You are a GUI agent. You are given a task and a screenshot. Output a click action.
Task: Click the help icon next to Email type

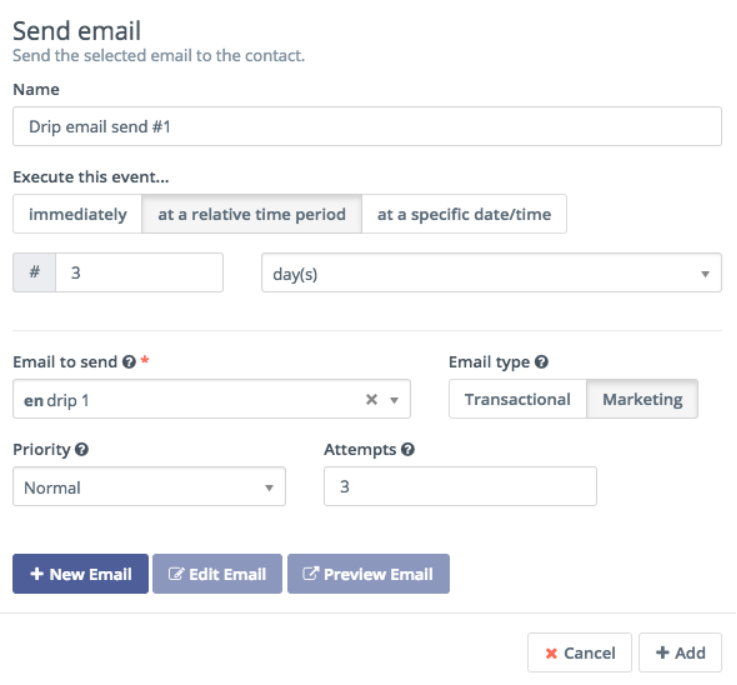[542, 361]
